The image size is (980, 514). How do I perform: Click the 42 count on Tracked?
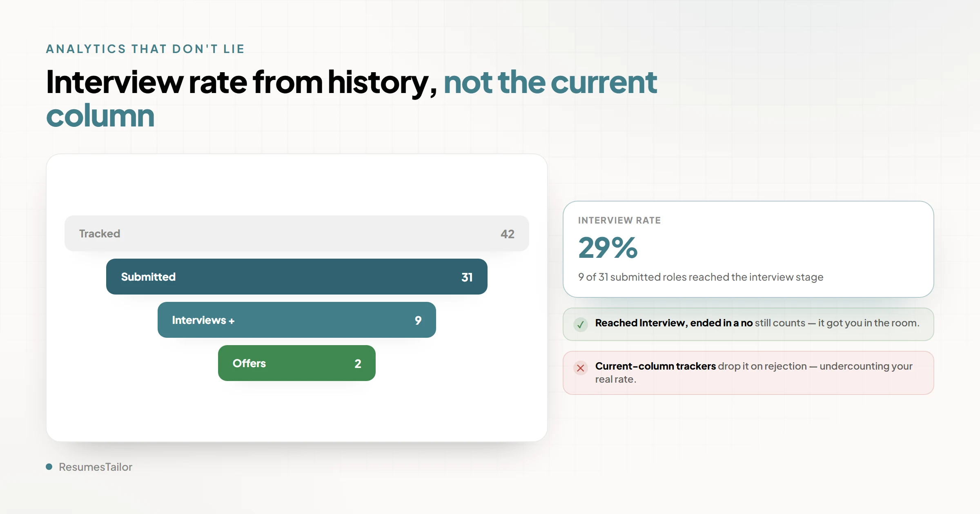pyautogui.click(x=508, y=234)
